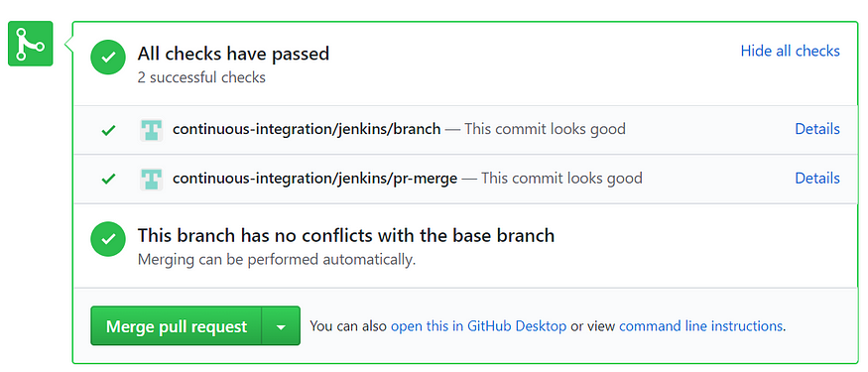Click the no conflicts with base branch heading
This screenshot has width=868, height=372.
point(346,236)
